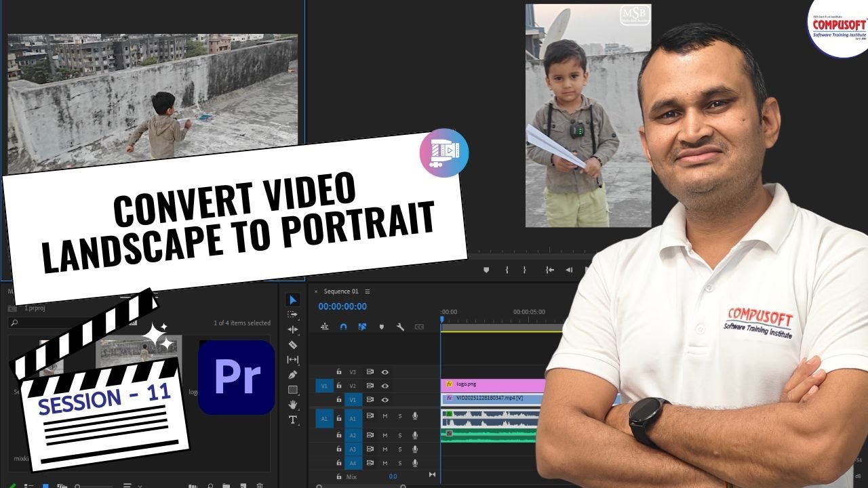868x488 pixels.
Task: Select the logo.png clip on V2
Action: click(493, 385)
